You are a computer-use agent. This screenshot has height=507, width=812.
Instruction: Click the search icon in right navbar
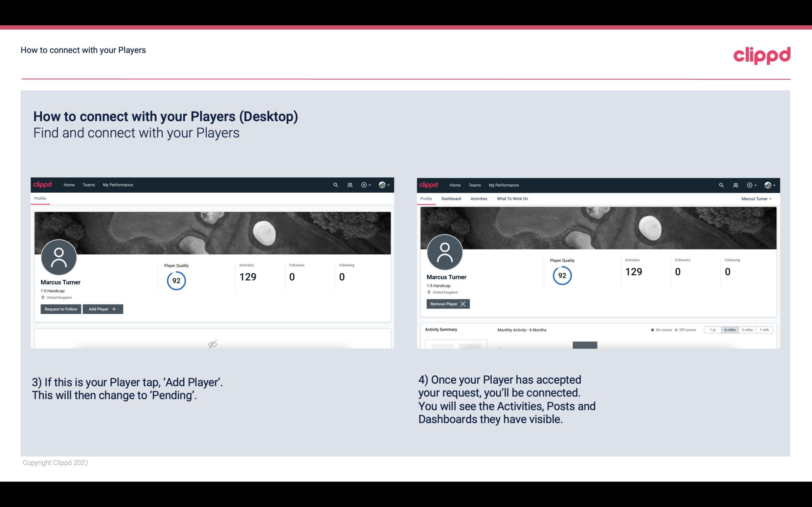click(x=721, y=185)
